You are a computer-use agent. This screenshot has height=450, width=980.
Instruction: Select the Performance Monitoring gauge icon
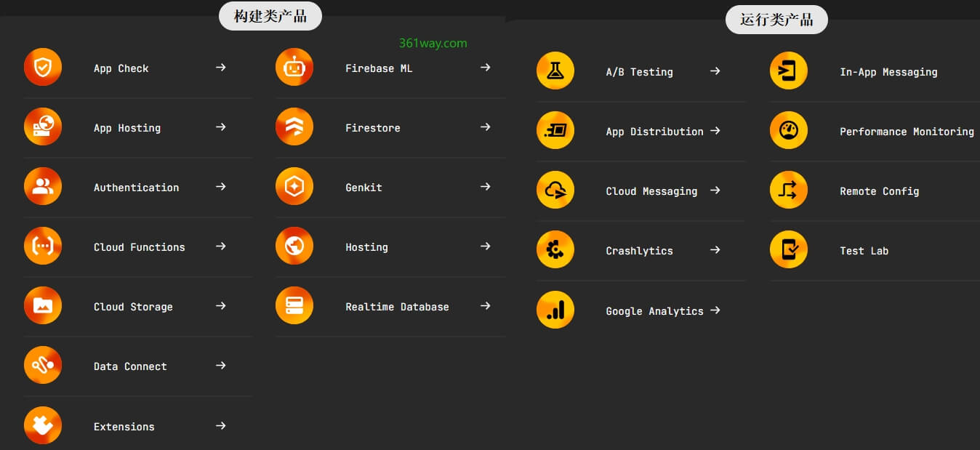[x=788, y=130]
